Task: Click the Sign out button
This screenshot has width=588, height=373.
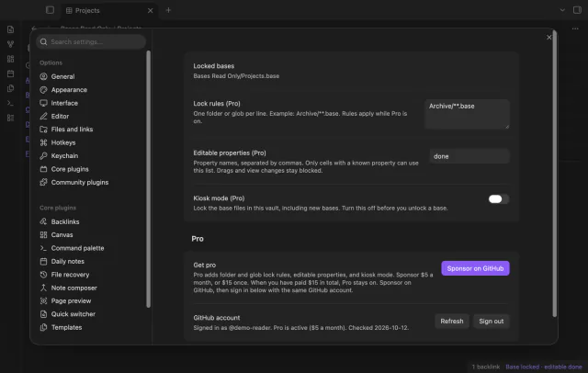Action: pyautogui.click(x=491, y=322)
